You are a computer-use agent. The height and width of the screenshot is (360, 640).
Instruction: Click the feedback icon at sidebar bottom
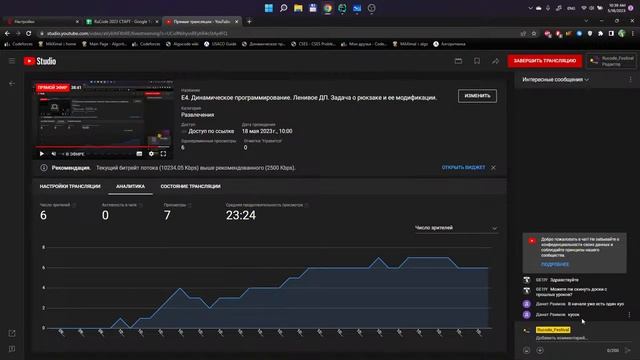(12, 349)
